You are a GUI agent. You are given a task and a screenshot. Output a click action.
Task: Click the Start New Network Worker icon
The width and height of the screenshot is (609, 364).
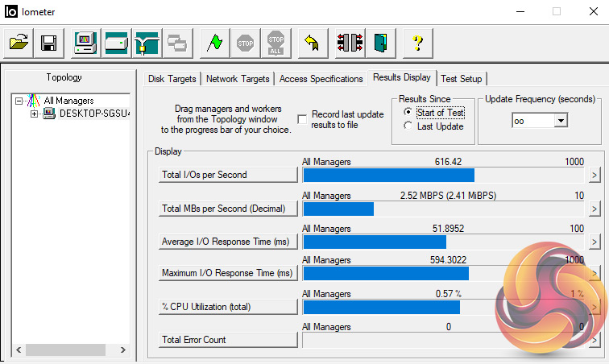(x=146, y=43)
